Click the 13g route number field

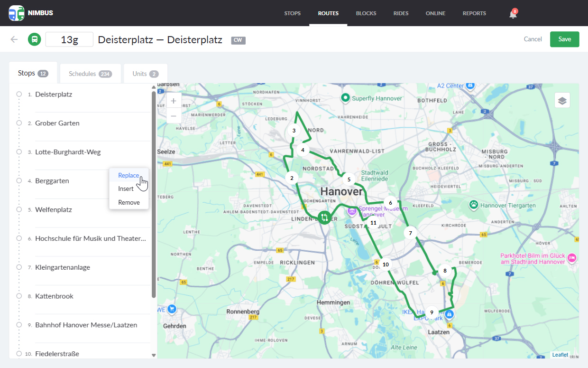[x=69, y=39]
